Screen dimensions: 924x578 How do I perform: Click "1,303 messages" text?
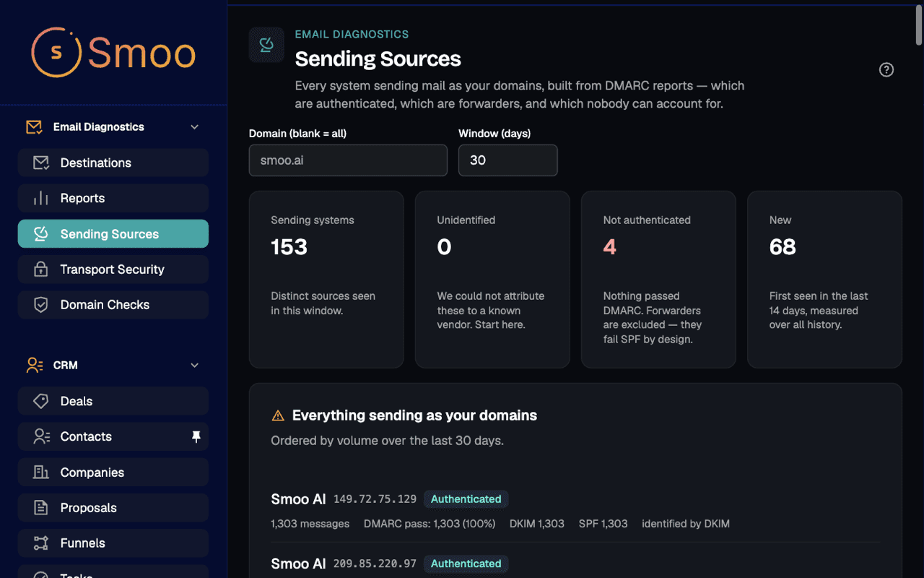click(310, 524)
